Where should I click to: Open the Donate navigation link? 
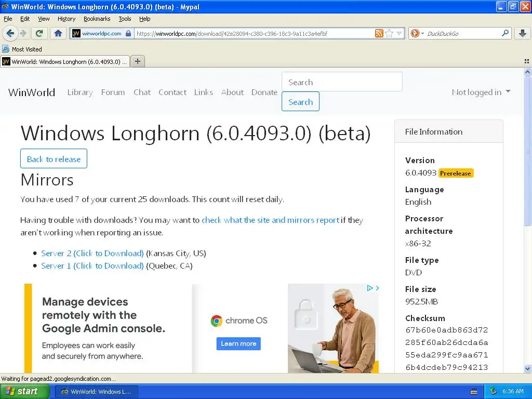pyautogui.click(x=264, y=92)
